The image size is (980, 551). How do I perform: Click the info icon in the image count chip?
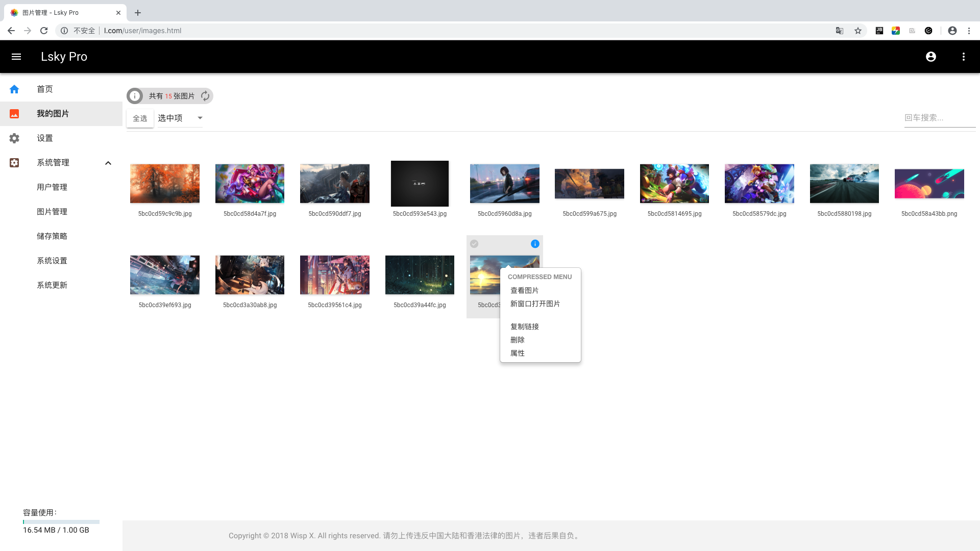point(135,96)
